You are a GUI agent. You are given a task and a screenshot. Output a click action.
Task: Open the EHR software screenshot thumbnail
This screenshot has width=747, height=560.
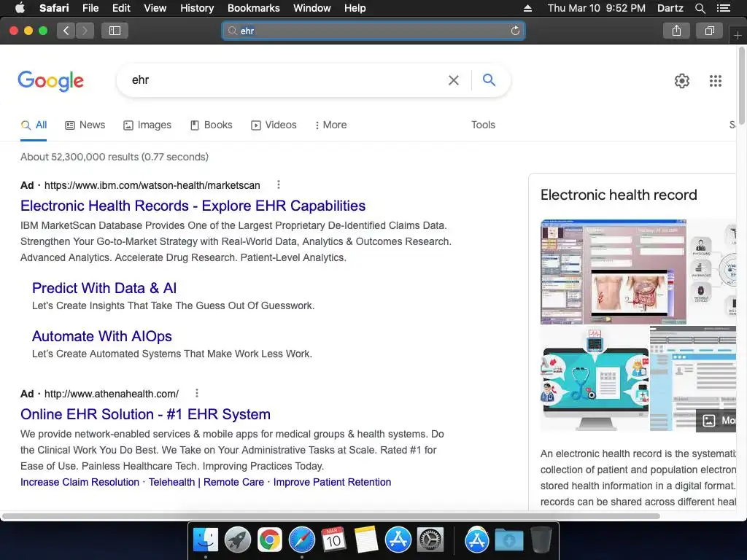(x=613, y=272)
